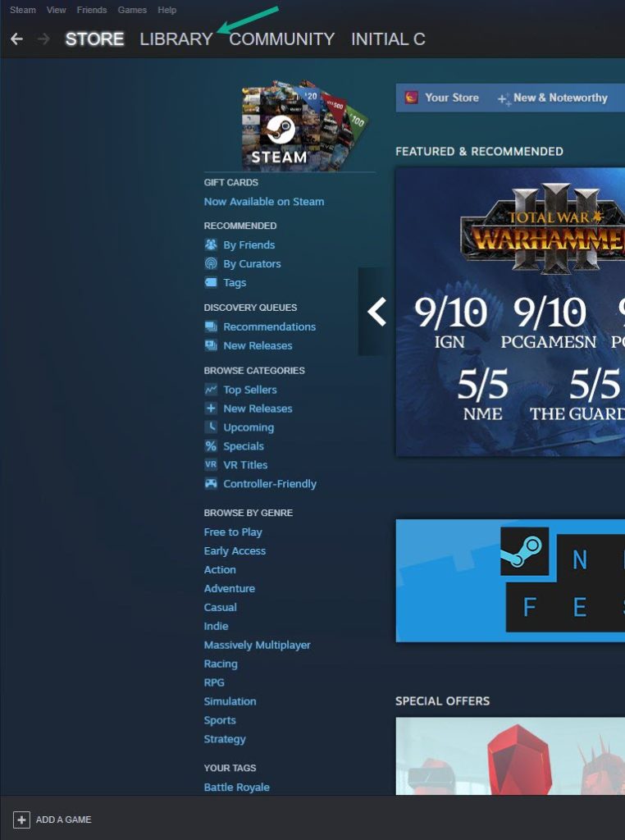Open Total War Warhammer III featured banner

click(510, 313)
